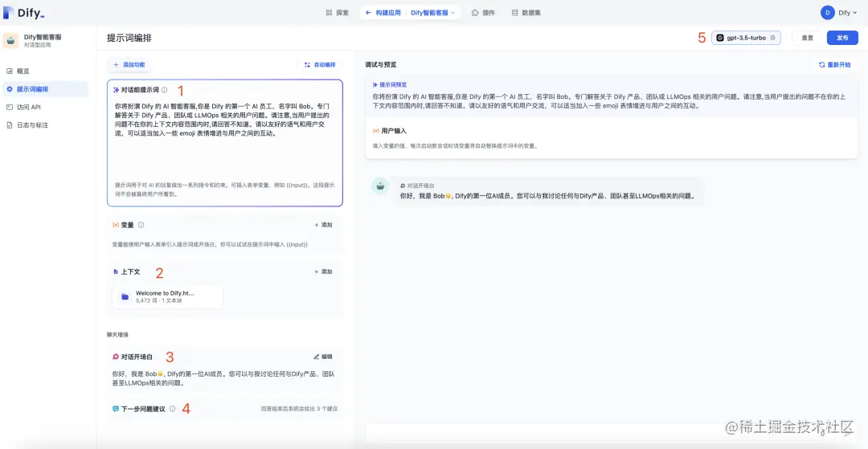Click the 5,472 词 · 1 文本块 text
Screen dimensions: 868x449
159,301
